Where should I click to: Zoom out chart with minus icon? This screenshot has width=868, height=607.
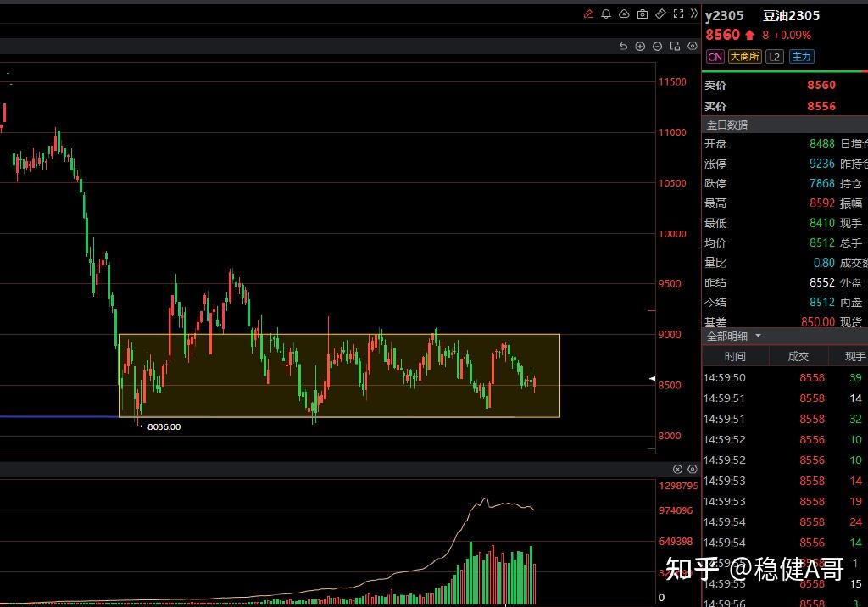(x=657, y=47)
